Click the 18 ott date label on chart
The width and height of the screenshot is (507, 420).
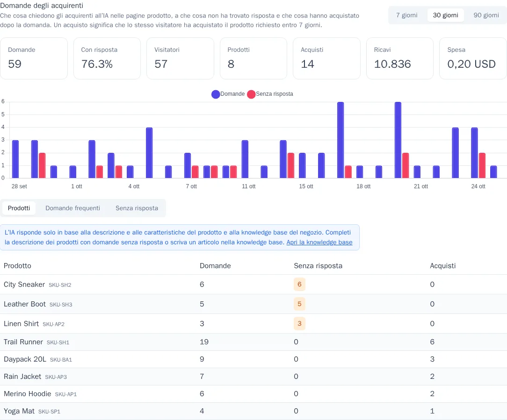tap(363, 186)
